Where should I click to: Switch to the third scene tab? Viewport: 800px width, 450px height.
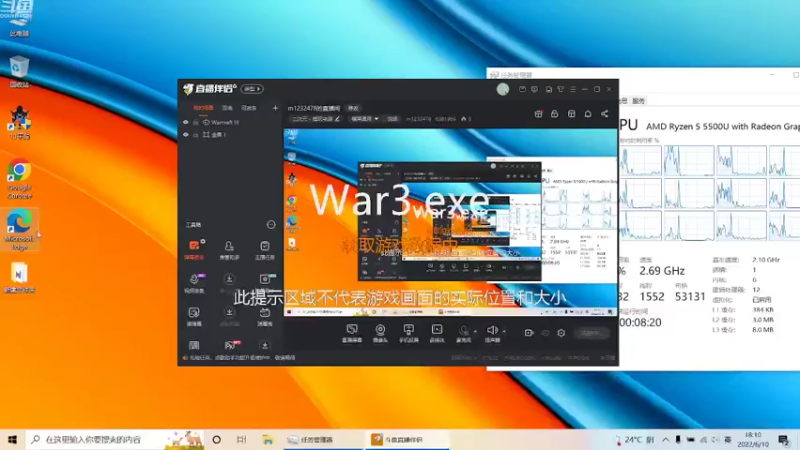click(248, 108)
